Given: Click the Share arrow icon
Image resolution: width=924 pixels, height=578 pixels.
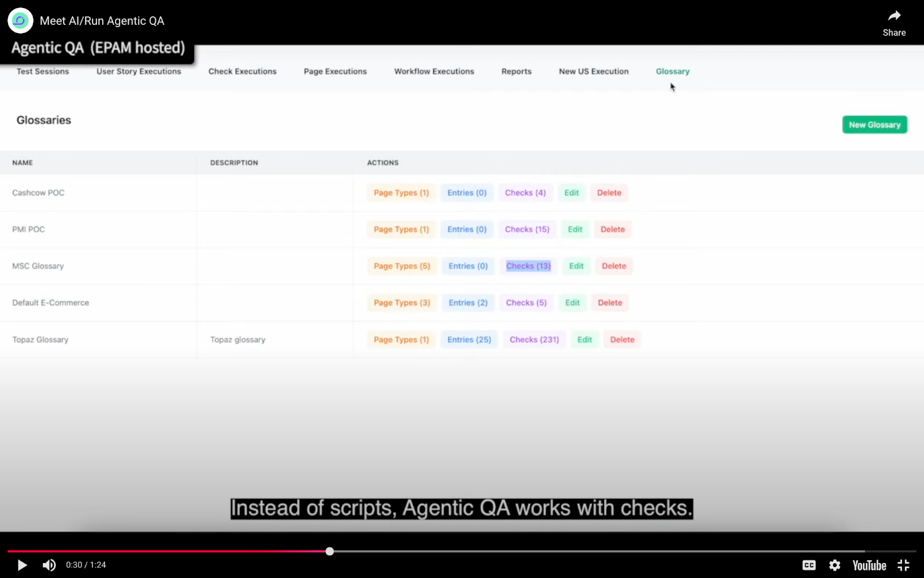Looking at the screenshot, I should [894, 16].
